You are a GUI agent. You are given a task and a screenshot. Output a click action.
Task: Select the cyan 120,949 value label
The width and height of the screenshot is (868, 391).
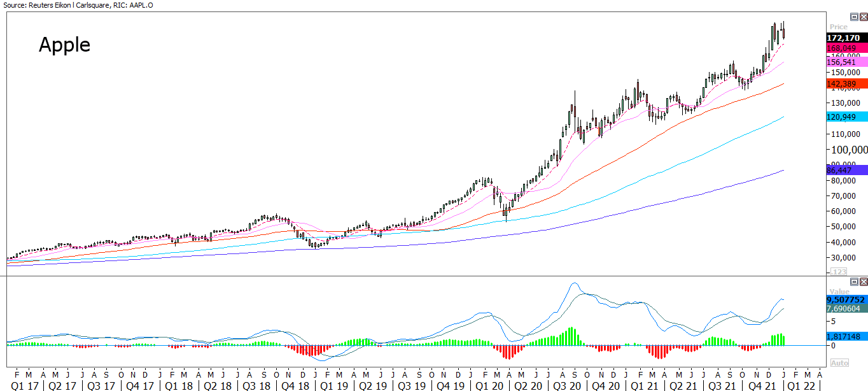pos(846,117)
